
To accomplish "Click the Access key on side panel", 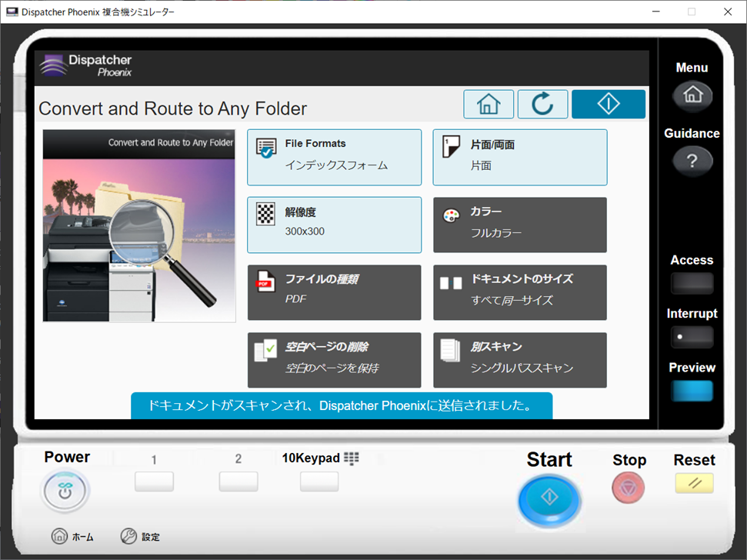I will [x=692, y=283].
